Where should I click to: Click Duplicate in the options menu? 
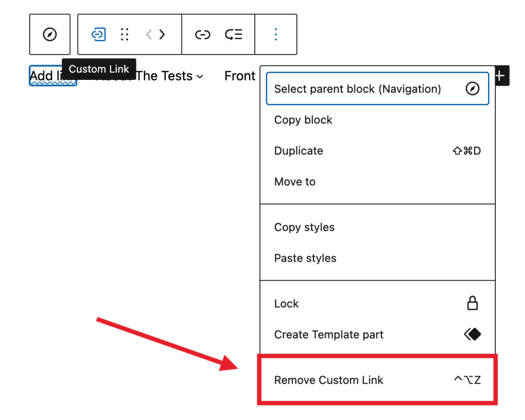298,151
